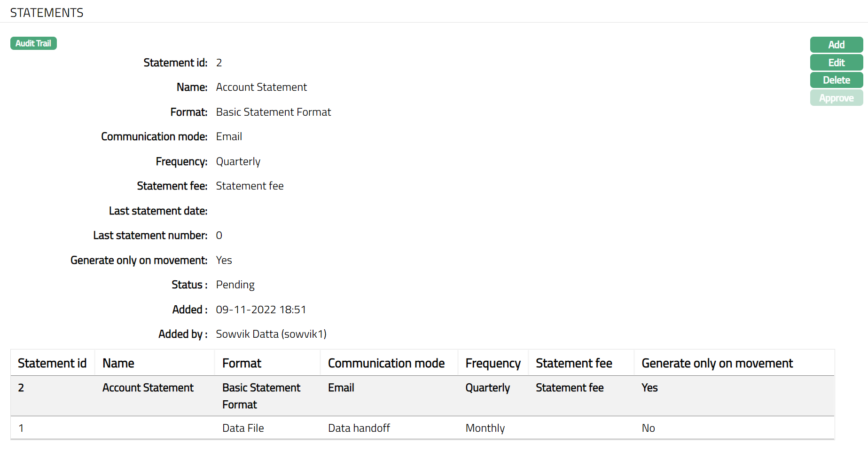
Task: Click the Communication mode column header
Action: point(386,363)
